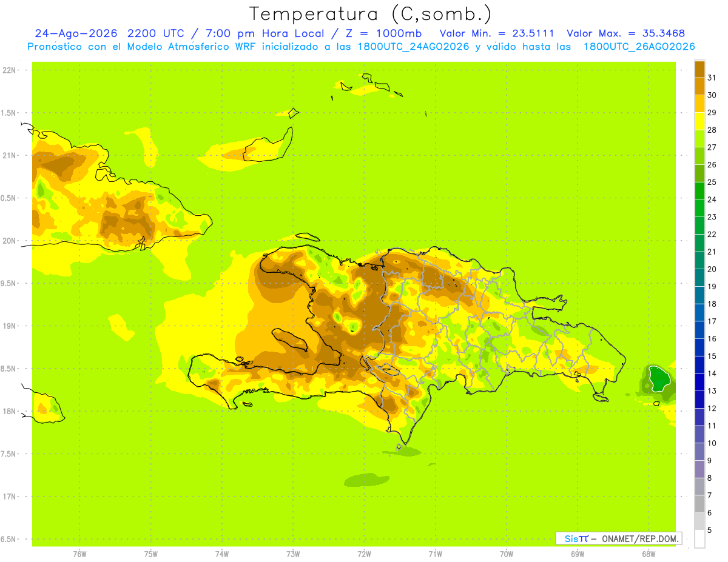Viewport: 728px width, 562px height.
Task: Click yellow colorbar segment between 28 and 29
Action: tap(699, 121)
